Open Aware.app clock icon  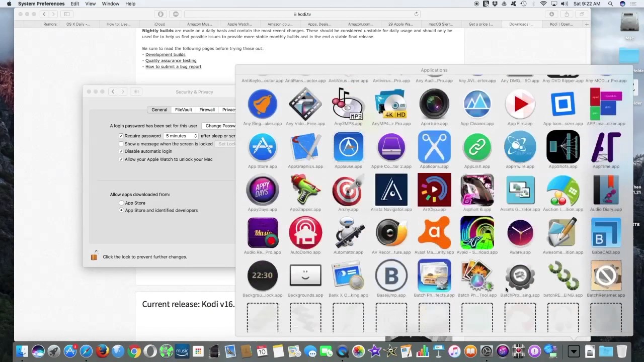[520, 233]
